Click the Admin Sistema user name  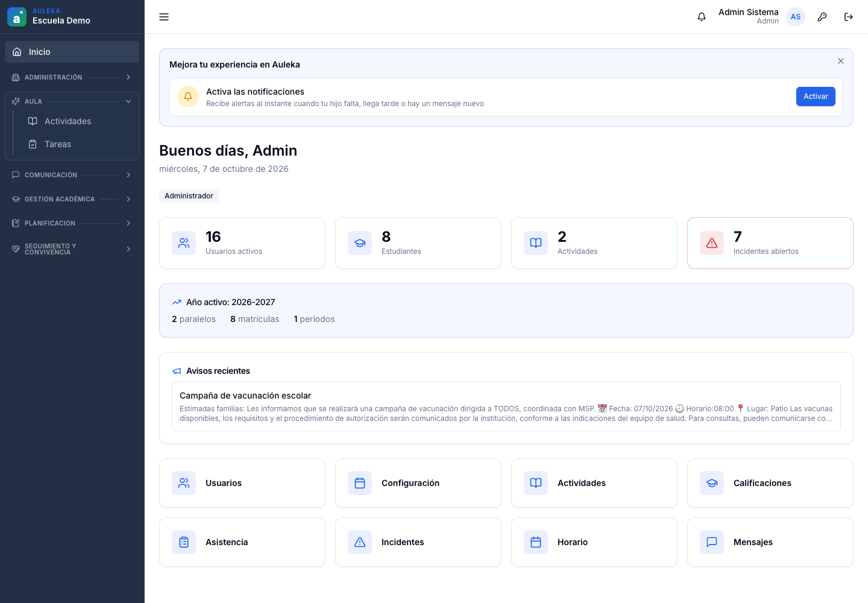(x=749, y=12)
